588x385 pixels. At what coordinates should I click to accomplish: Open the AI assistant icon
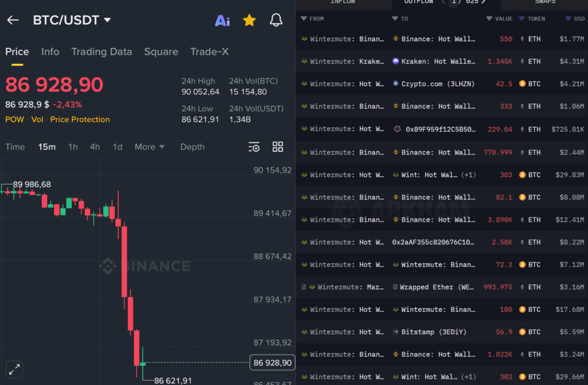click(x=222, y=20)
